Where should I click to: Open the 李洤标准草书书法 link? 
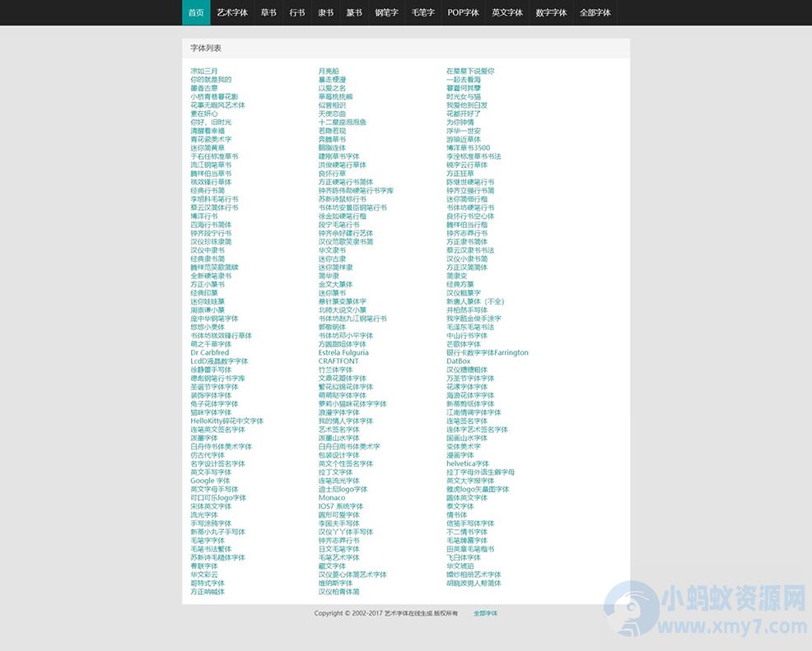click(474, 156)
